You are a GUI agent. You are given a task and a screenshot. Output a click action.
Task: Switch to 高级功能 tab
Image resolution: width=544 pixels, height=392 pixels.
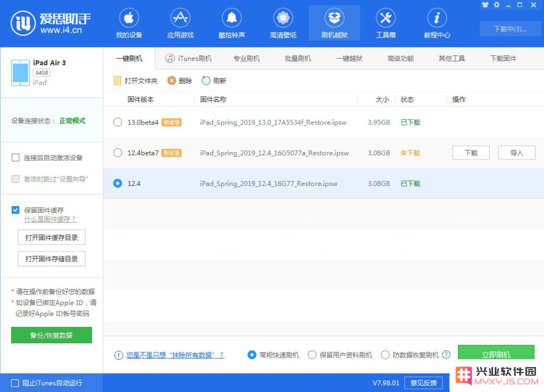(400, 59)
